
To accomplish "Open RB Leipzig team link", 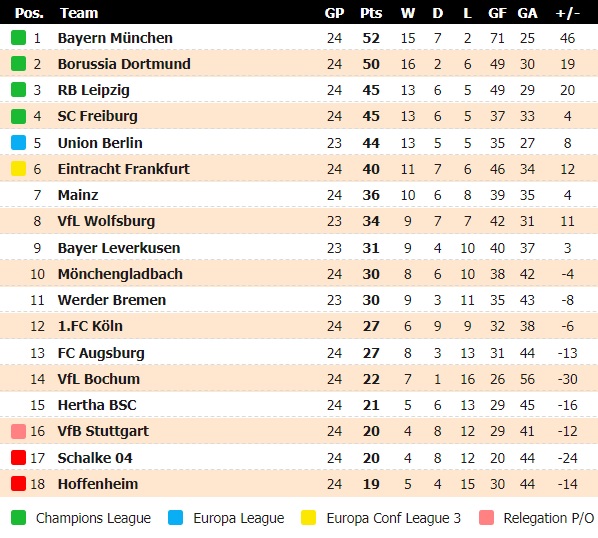I will pos(93,90).
